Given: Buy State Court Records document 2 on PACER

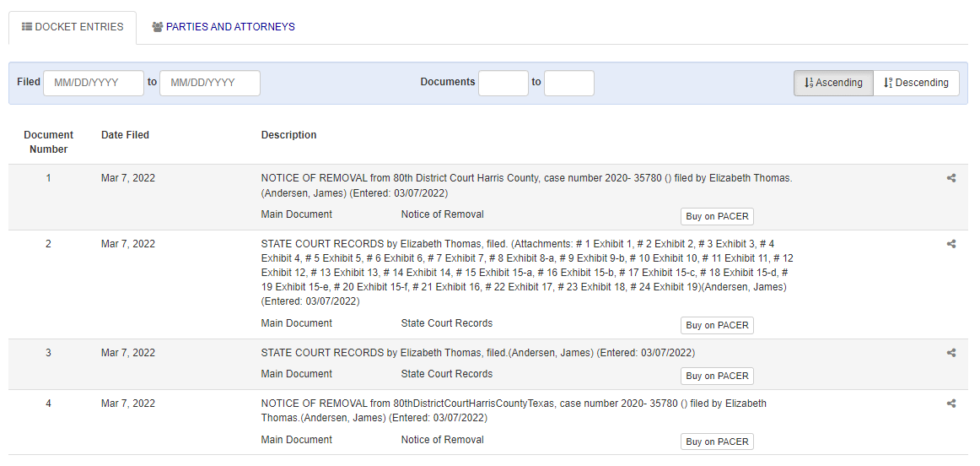Looking at the screenshot, I should coord(717,325).
